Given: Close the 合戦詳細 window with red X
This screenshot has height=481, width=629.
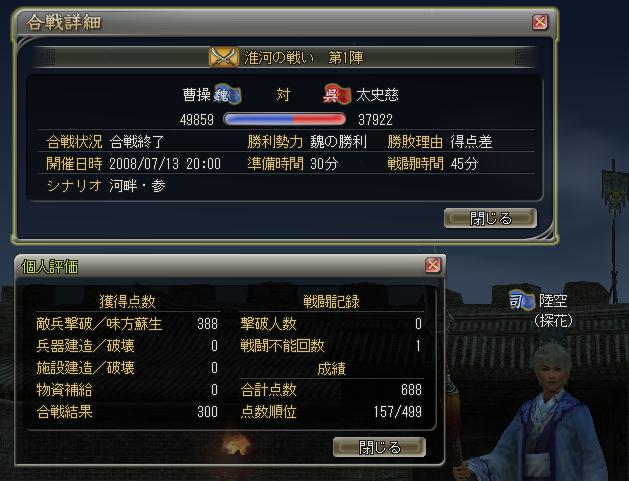Looking at the screenshot, I should tap(540, 22).
